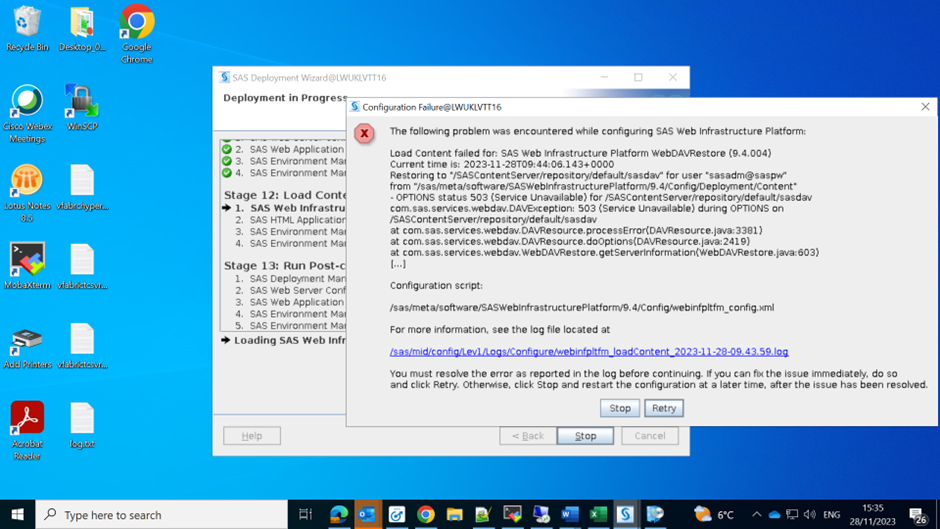Screen dimensions: 940x529
Task: Open Microsoft Word in the taskbar
Action: click(x=570, y=515)
